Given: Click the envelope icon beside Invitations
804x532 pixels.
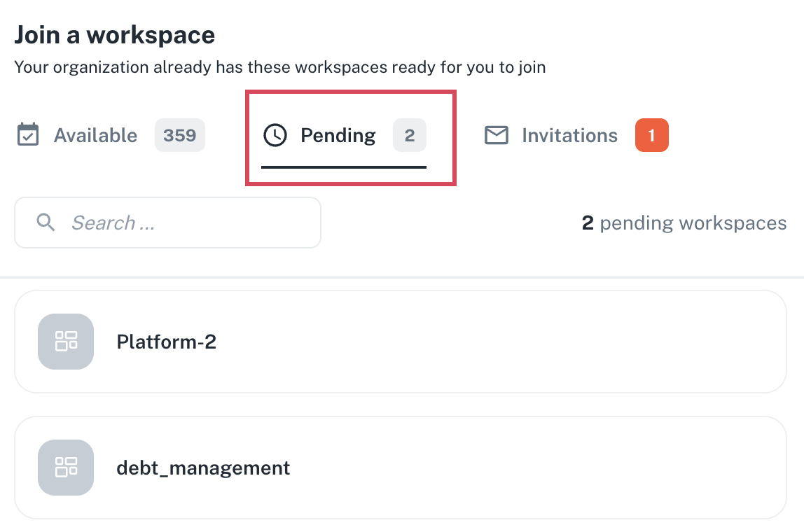Looking at the screenshot, I should [x=497, y=135].
